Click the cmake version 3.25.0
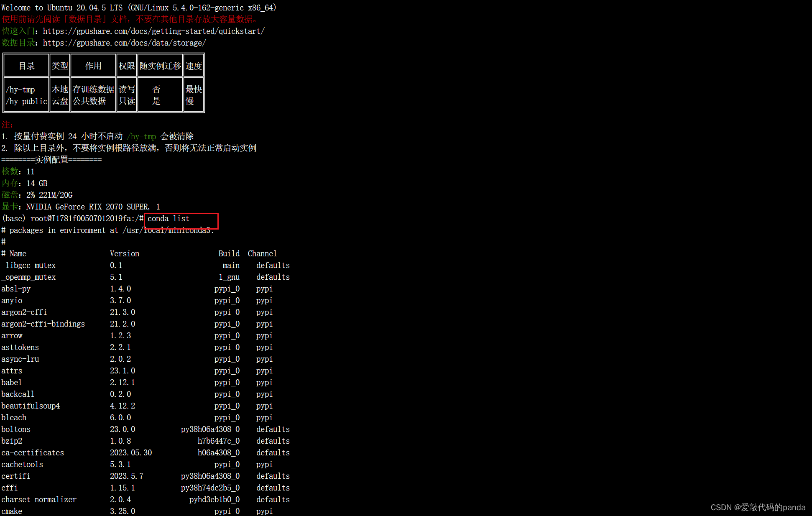This screenshot has width=812, height=516. [x=123, y=511]
